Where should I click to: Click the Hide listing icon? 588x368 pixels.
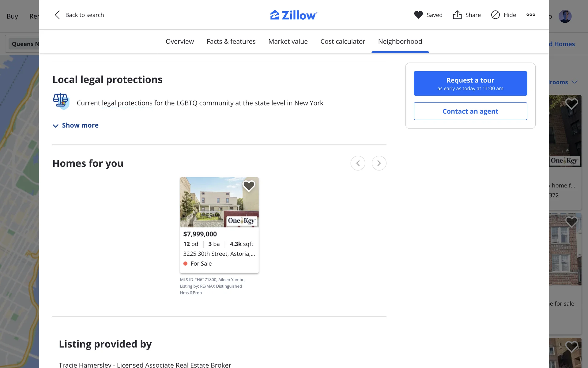point(495,15)
